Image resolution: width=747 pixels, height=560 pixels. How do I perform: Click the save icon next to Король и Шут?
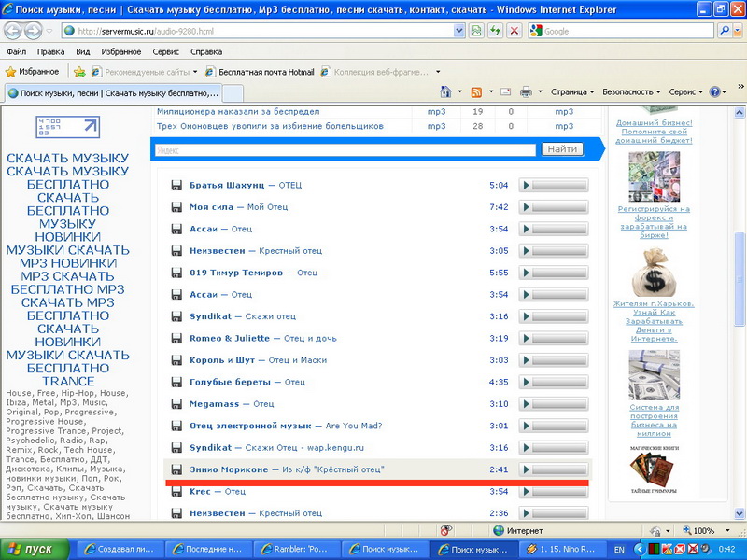pyautogui.click(x=176, y=360)
